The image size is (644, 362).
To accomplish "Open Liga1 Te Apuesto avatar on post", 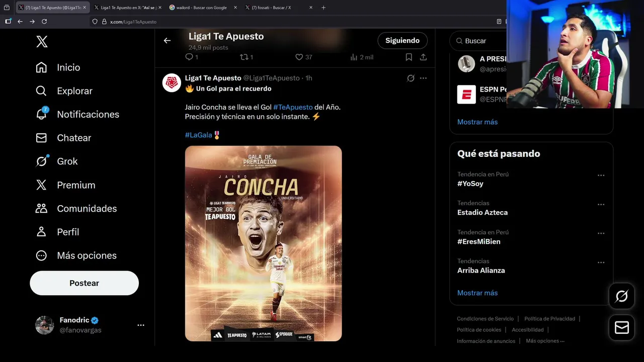I will point(172,82).
